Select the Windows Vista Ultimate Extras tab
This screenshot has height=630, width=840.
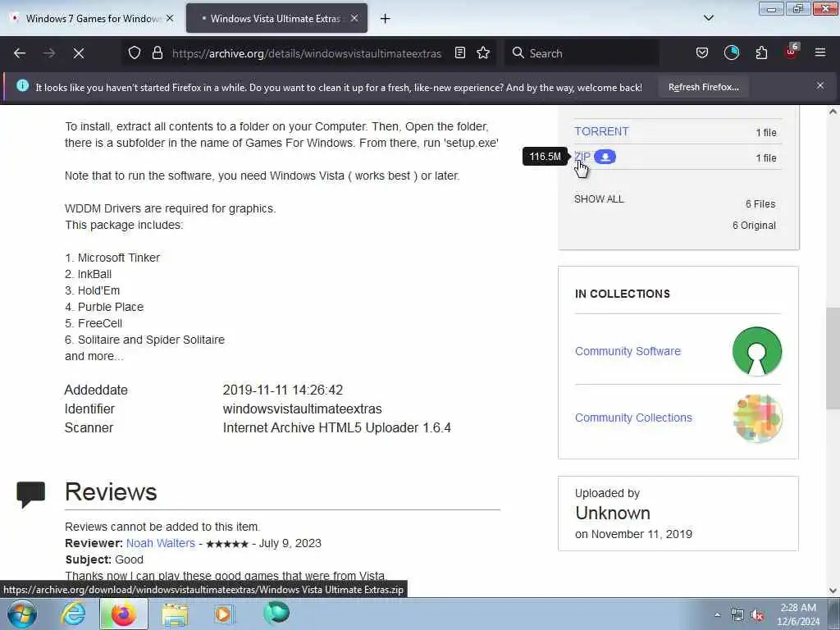click(x=276, y=19)
